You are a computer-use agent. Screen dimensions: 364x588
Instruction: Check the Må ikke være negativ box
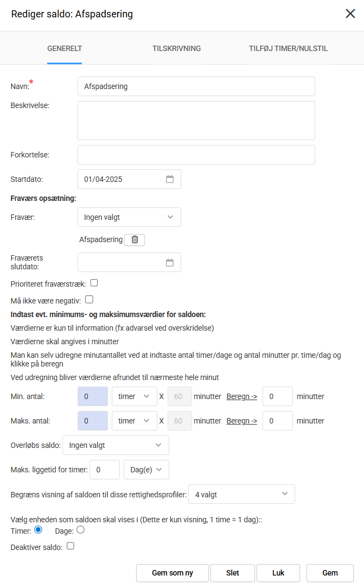(90, 299)
